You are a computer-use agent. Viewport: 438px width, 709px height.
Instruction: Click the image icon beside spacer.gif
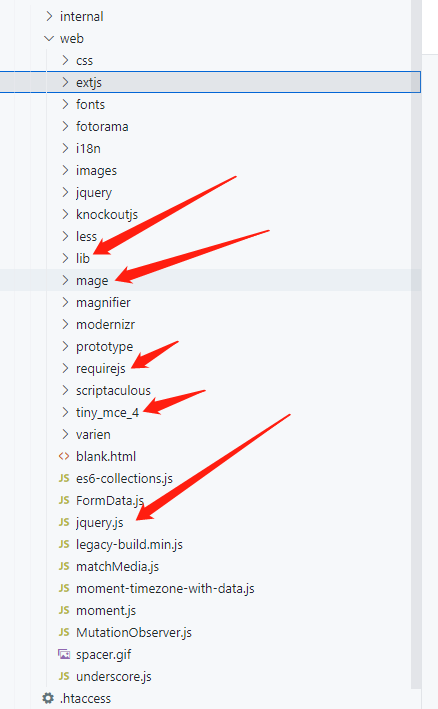pos(64,654)
